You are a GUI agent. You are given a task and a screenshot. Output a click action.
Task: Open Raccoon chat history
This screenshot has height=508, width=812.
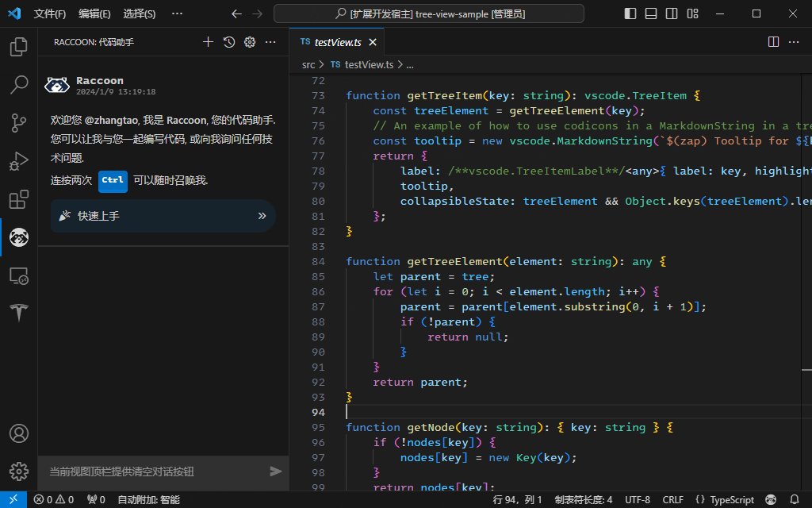[x=229, y=42]
